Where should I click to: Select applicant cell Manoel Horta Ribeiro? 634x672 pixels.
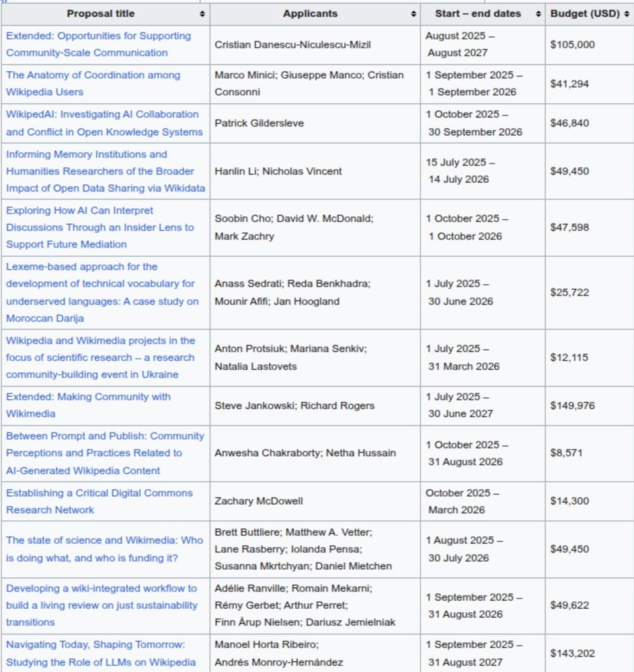pyautogui.click(x=315, y=653)
